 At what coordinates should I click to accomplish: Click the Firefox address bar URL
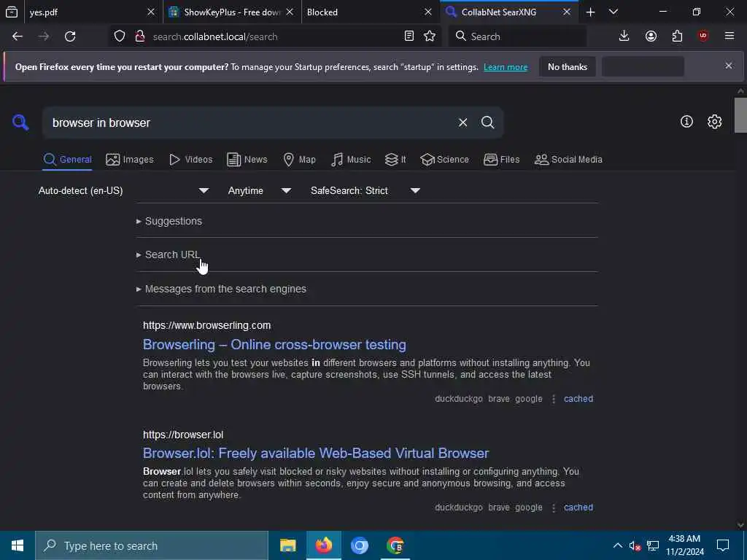point(215,36)
